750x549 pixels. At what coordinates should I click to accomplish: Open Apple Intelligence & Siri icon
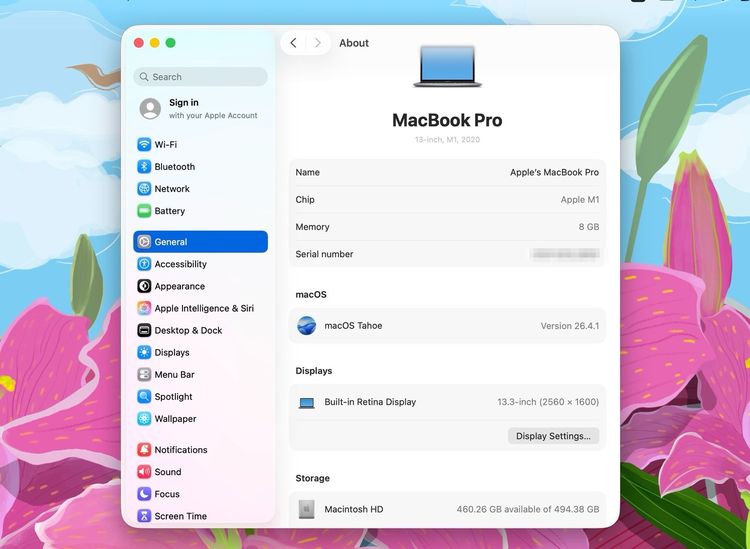(144, 308)
